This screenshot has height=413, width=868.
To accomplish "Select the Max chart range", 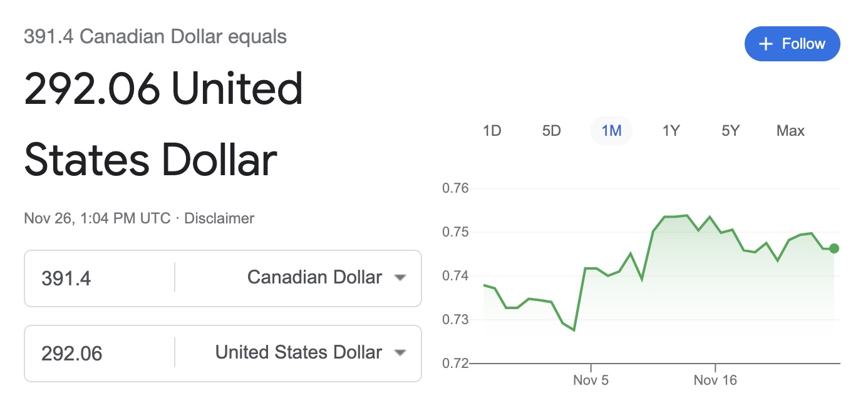I will coord(790,131).
